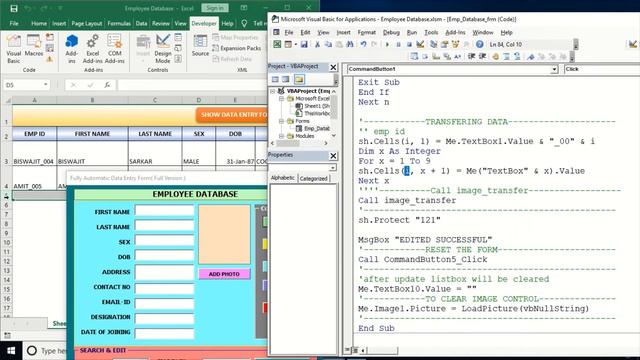Open Visual Basic editor from Excel ribbon

(13, 48)
